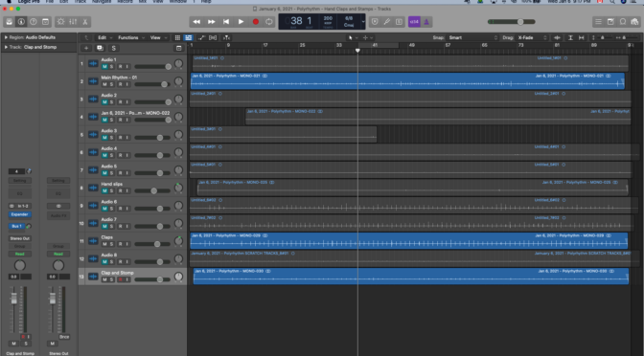Add a new track with plus button

pos(86,48)
